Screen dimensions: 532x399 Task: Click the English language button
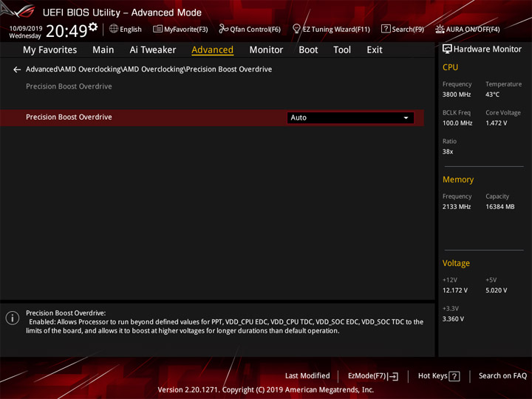click(131, 29)
